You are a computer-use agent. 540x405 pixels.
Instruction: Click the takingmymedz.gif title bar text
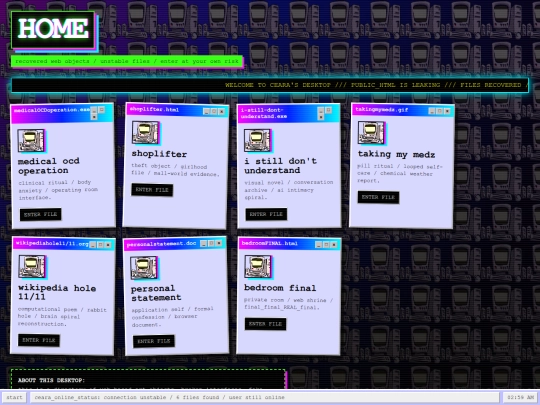(382, 110)
